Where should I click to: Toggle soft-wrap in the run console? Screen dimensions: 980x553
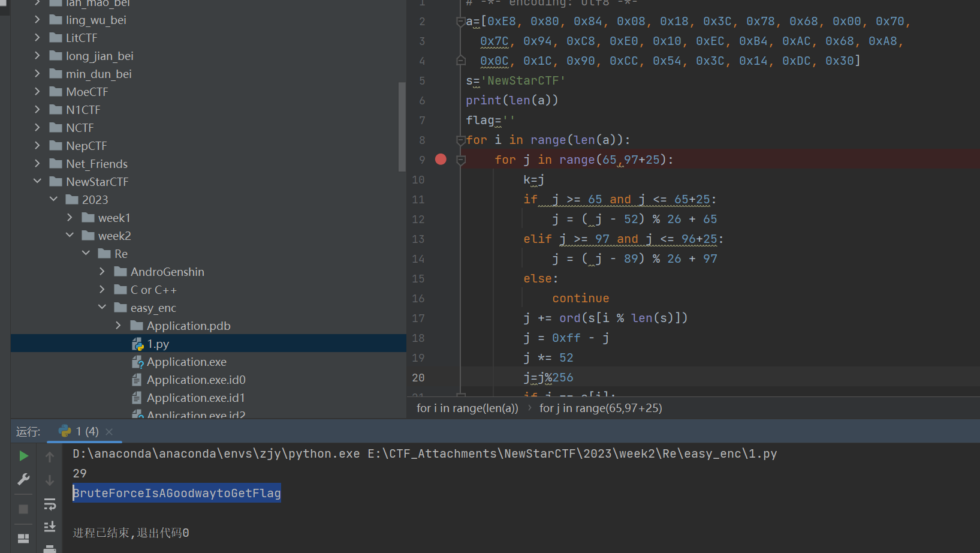pos(50,504)
